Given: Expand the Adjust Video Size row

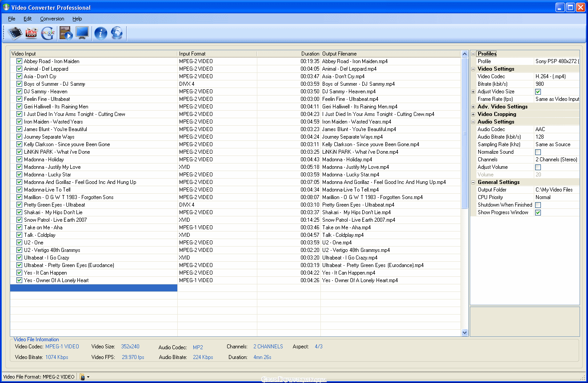Looking at the screenshot, I should (473, 92).
